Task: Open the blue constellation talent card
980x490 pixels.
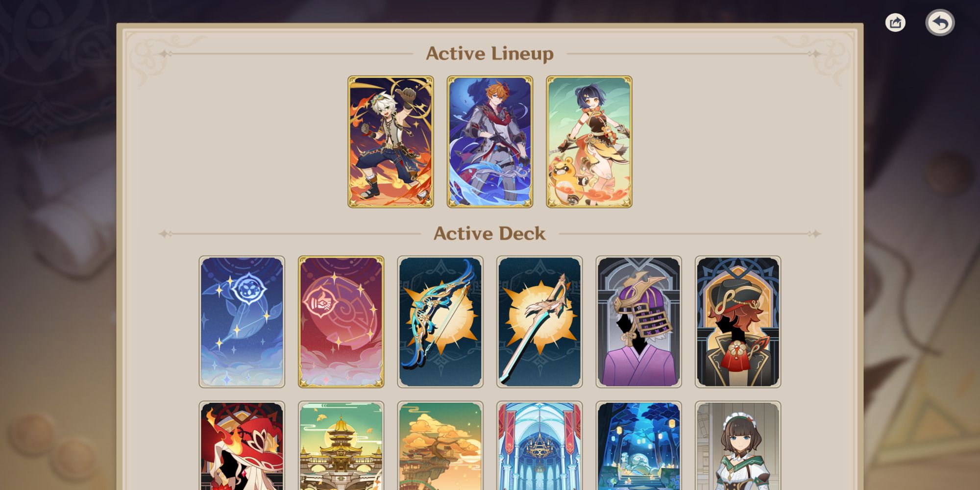Action: [242, 322]
